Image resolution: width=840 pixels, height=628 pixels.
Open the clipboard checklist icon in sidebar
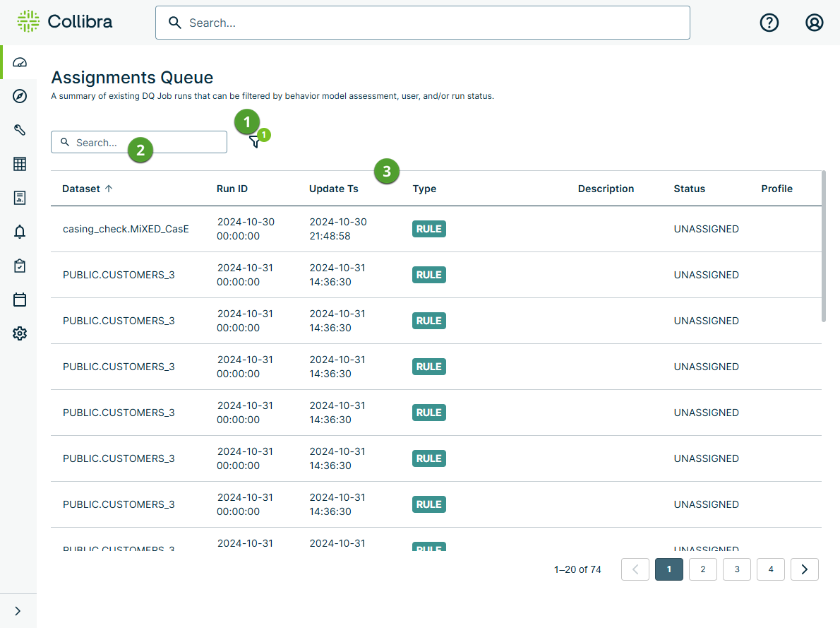pyautogui.click(x=20, y=266)
